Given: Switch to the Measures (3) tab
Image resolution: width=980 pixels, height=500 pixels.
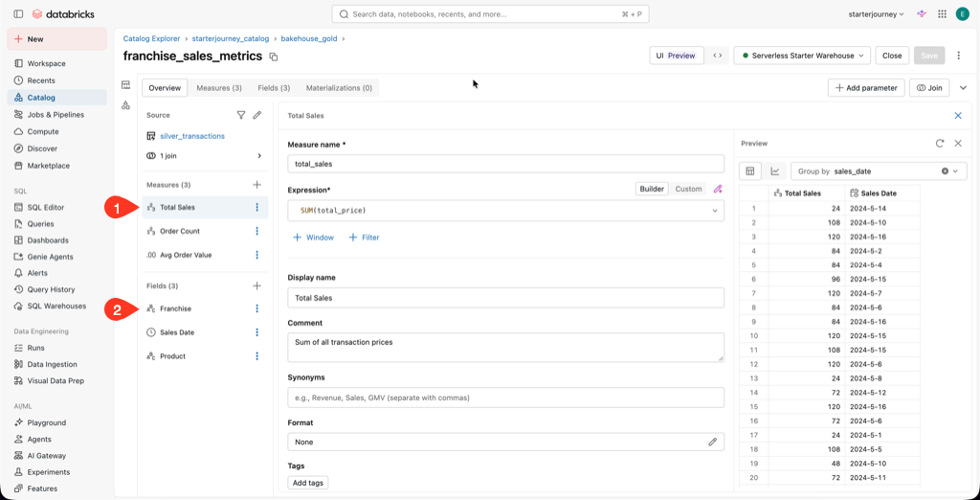Looking at the screenshot, I should pyautogui.click(x=219, y=88).
